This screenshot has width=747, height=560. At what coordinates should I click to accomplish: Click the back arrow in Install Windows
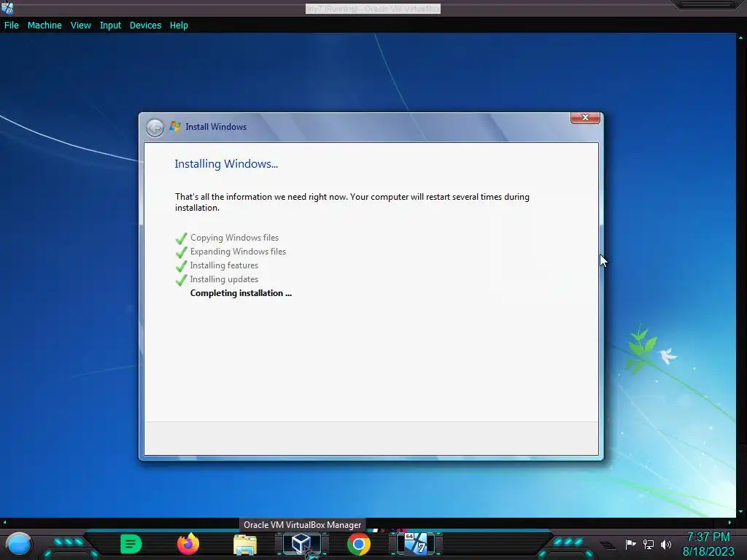pyautogui.click(x=155, y=128)
